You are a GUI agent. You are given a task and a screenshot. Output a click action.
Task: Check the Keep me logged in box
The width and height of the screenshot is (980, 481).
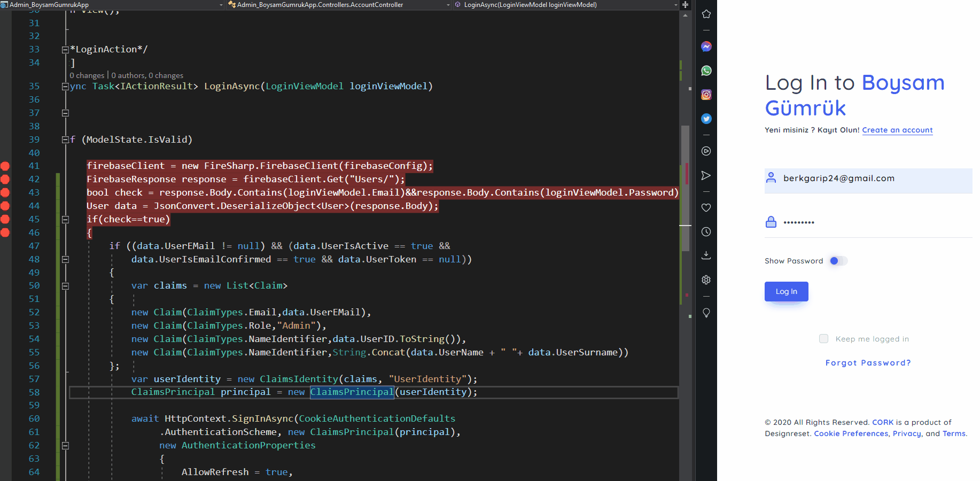tap(823, 338)
